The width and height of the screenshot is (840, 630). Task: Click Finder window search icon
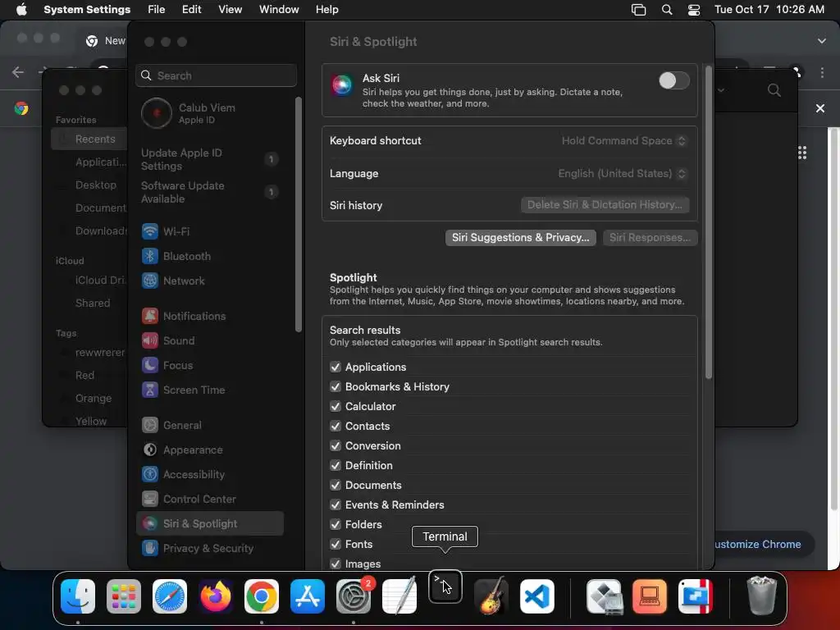[774, 90]
